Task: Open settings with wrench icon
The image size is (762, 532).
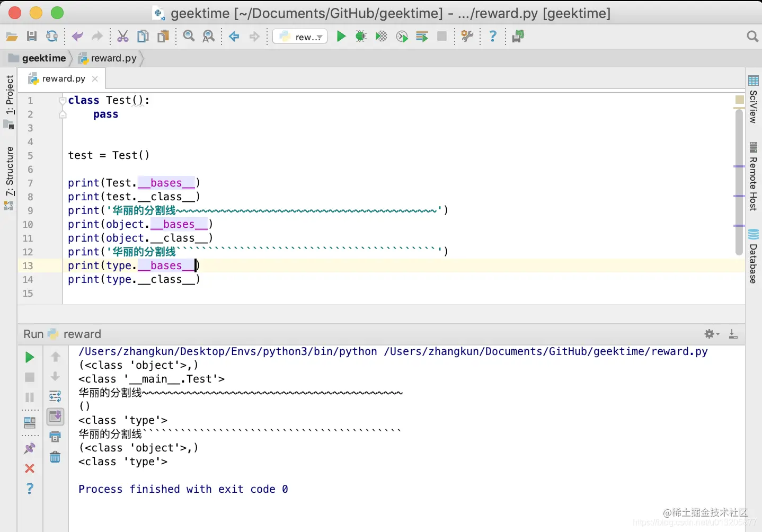Action: click(x=467, y=37)
